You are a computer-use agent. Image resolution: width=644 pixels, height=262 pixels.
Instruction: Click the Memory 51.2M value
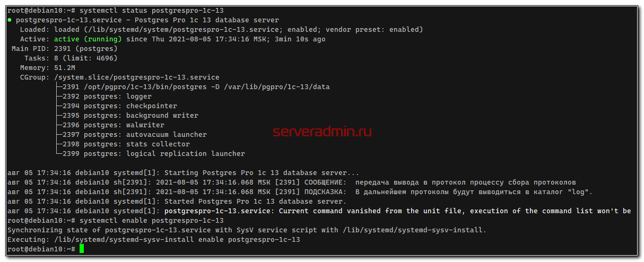(65, 68)
